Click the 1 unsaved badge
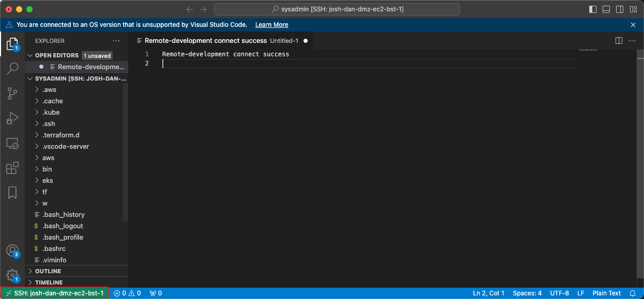Image resolution: width=644 pixels, height=299 pixels. point(97,55)
